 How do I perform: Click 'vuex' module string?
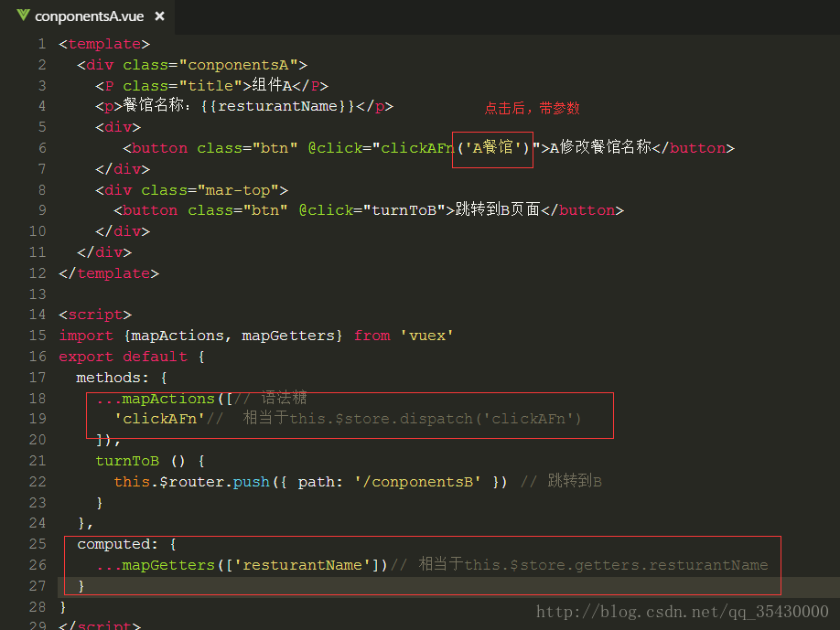(427, 336)
